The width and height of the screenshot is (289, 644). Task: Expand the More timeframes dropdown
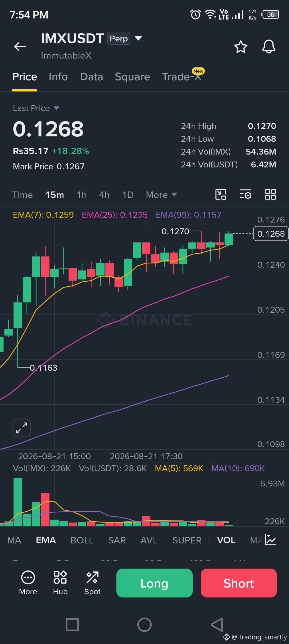(x=161, y=195)
